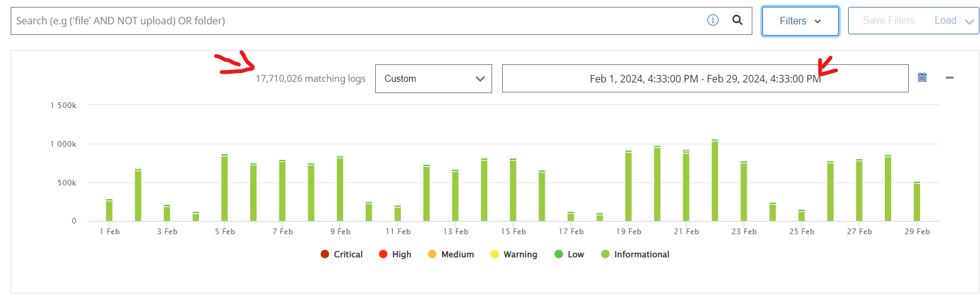Click the 22 Feb tallest bar

(x=715, y=181)
